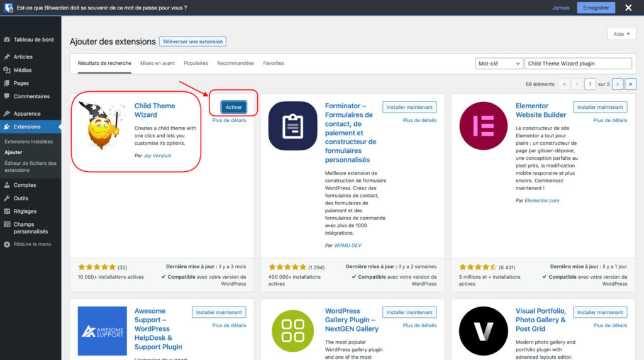This screenshot has width=644, height=360.
Task: Click the NextGEN Gallery green icon
Action: tap(293, 331)
